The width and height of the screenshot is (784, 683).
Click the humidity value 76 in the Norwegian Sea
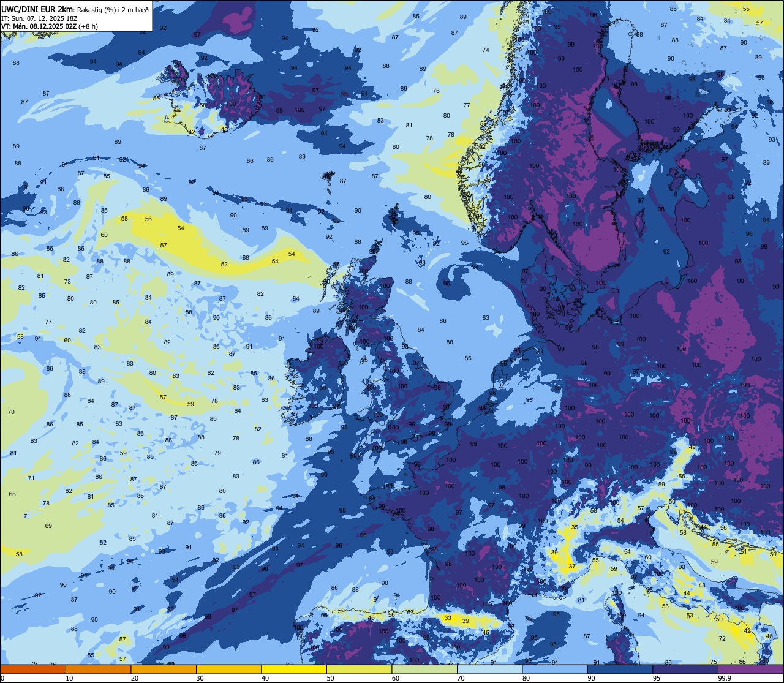click(436, 91)
